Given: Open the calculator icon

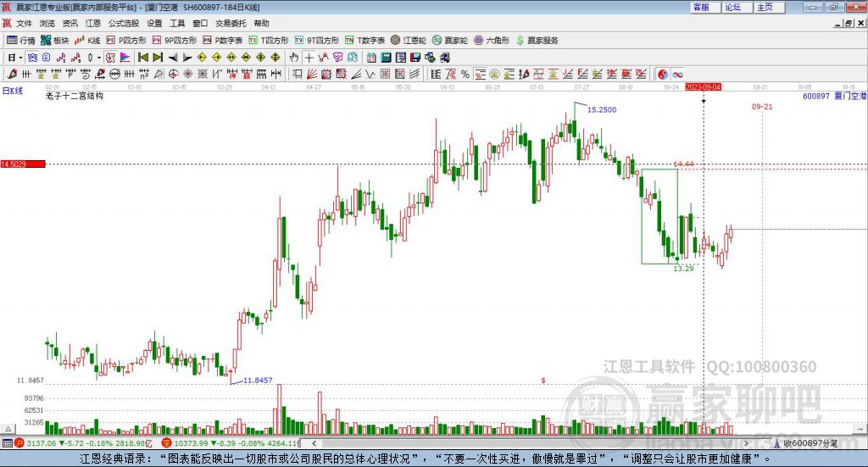Looking at the screenshot, I should [386, 58].
